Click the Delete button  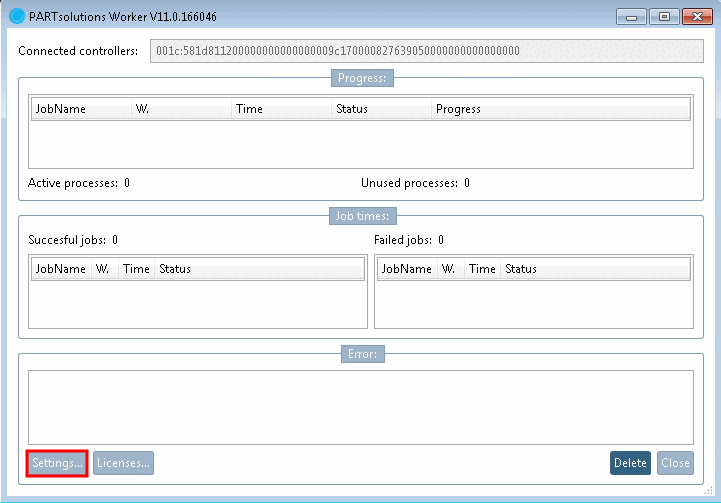630,463
